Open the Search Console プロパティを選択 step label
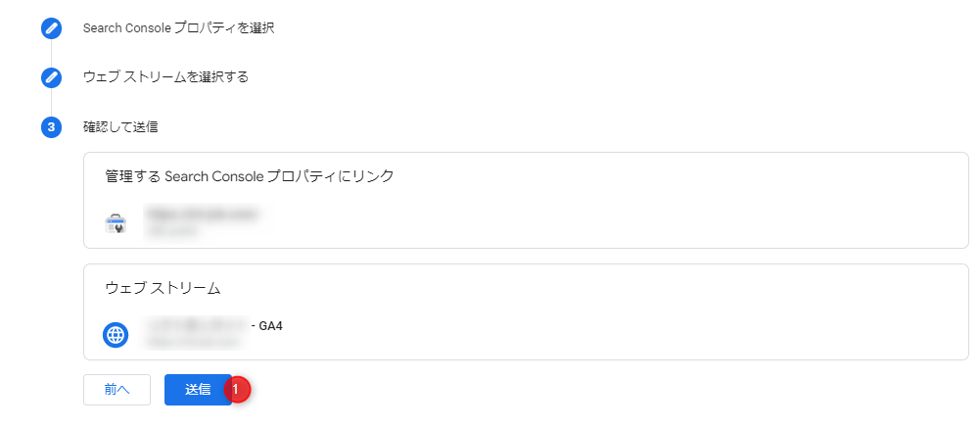 click(x=179, y=28)
